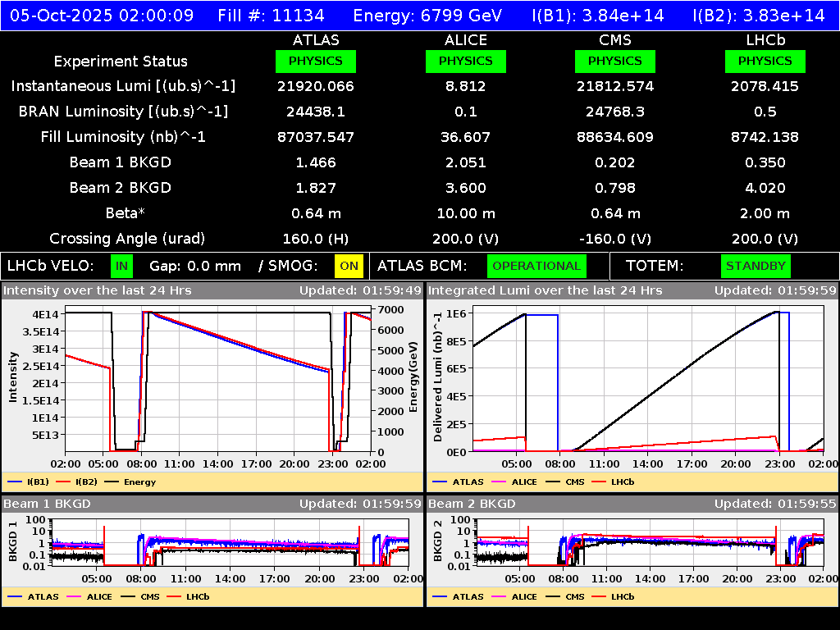Click the ATLAS PHYSICS status badge
This screenshot has height=630, width=840.
pyautogui.click(x=316, y=61)
